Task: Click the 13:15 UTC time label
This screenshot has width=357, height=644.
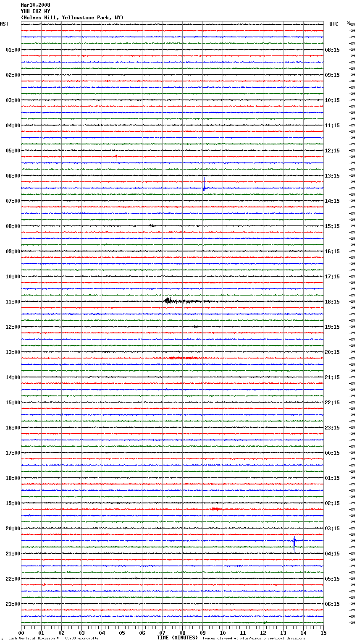Action: coord(332,176)
